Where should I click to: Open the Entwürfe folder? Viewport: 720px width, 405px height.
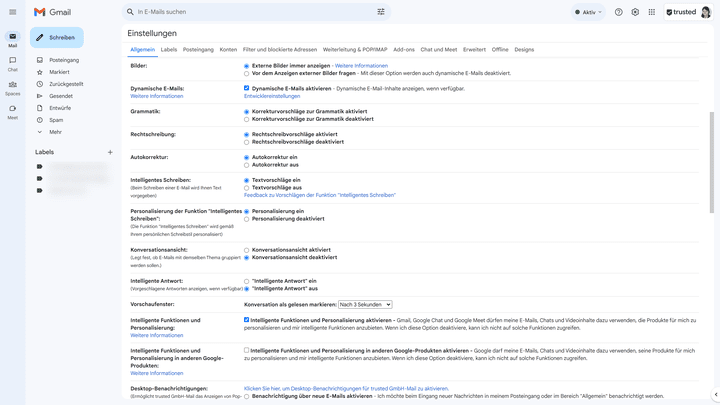60,108
